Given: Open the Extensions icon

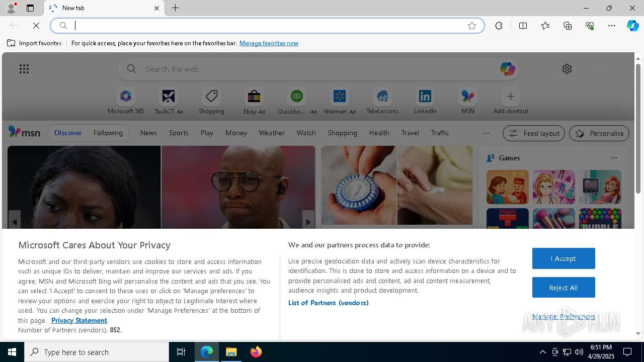Looking at the screenshot, I should [499, 26].
